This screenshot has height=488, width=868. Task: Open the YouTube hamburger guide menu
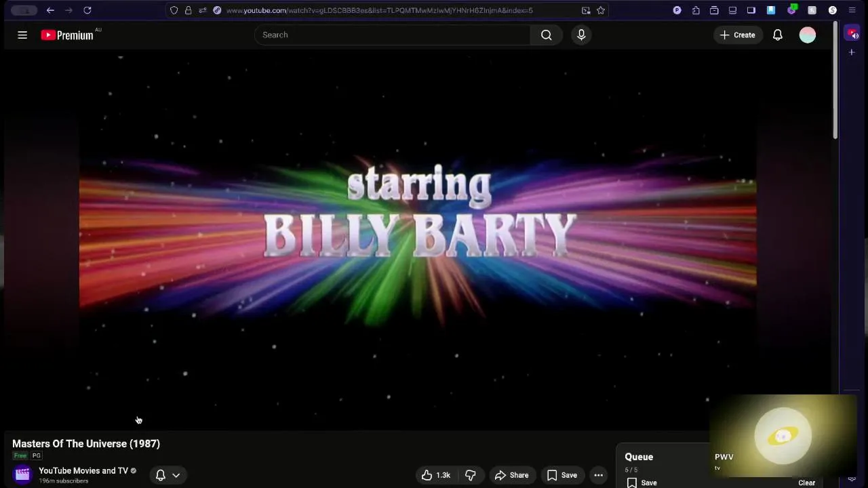(x=22, y=35)
